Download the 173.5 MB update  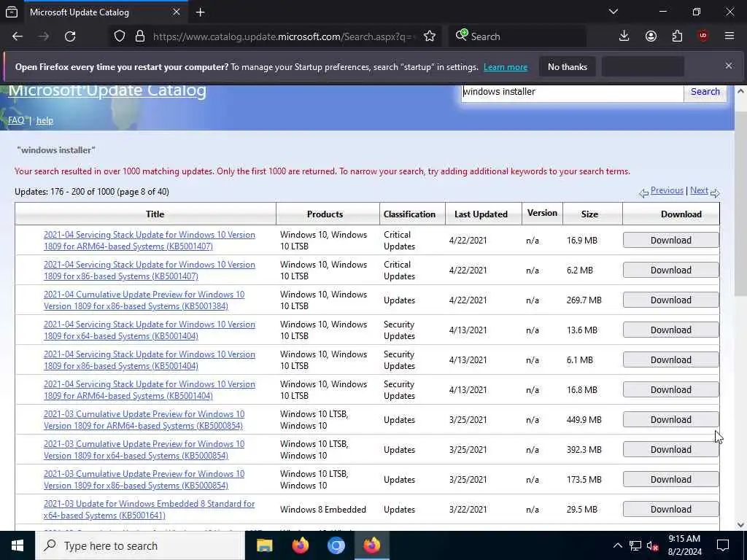[671, 479]
